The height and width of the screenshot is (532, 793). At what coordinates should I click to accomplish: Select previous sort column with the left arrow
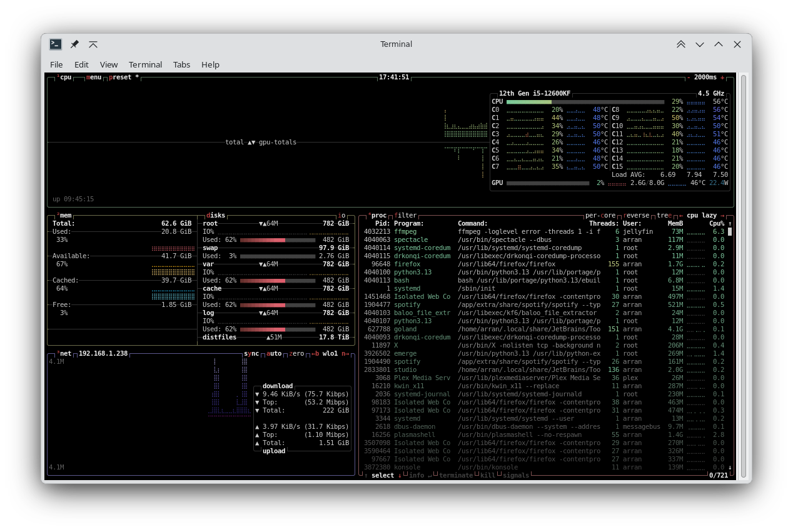pyautogui.click(x=681, y=215)
